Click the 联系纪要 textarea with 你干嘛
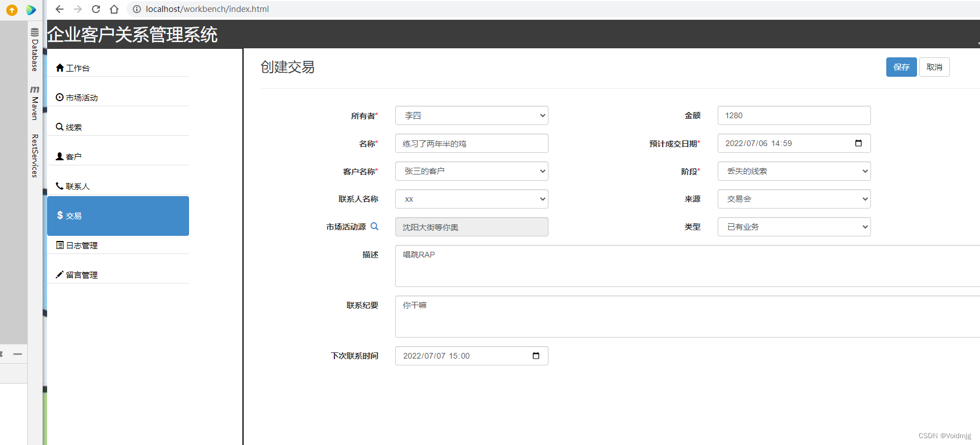Screen dimensions: 980x445 (x=688, y=317)
